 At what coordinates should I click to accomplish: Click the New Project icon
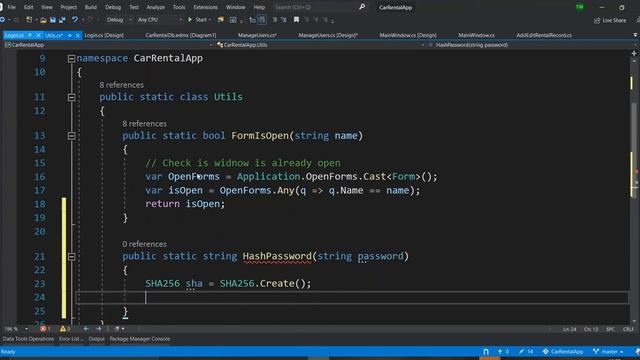point(29,20)
